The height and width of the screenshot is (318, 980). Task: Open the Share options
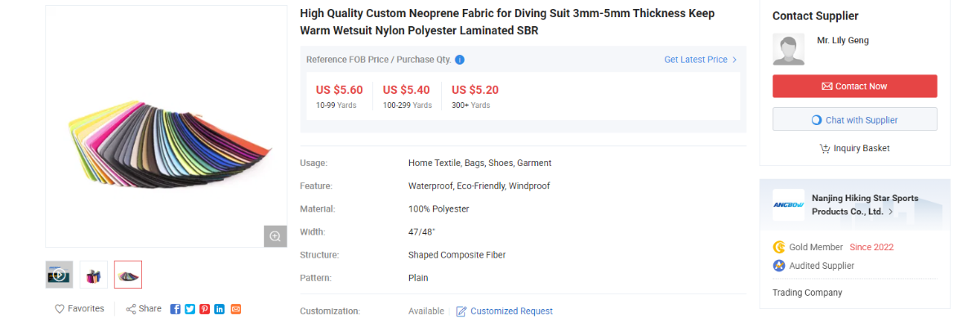tap(144, 309)
